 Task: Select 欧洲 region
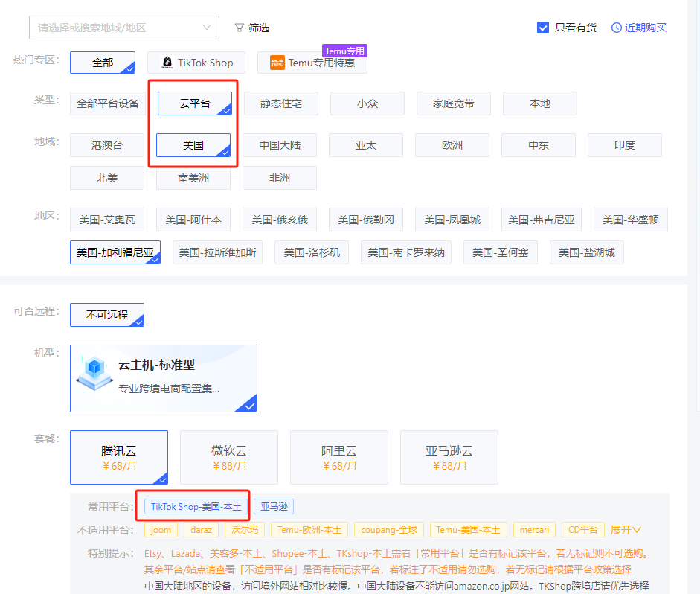point(452,145)
